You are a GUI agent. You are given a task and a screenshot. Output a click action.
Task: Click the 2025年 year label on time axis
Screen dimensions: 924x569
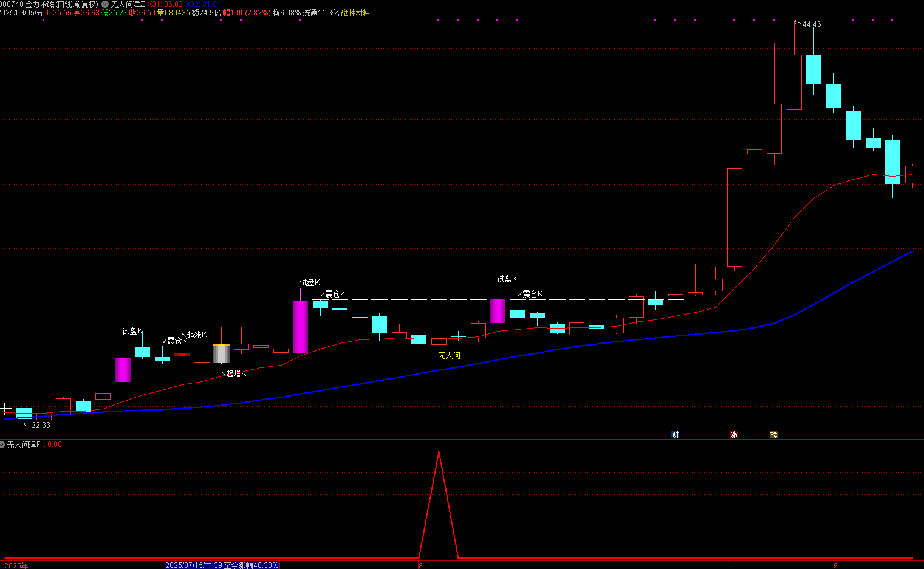pyautogui.click(x=16, y=565)
